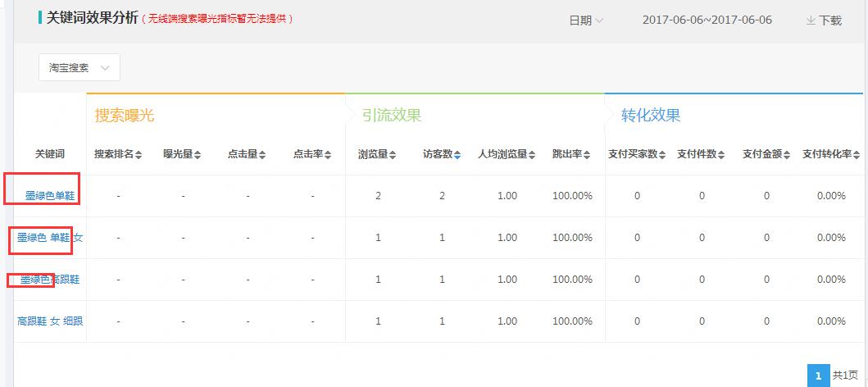Sort table by 点击率 column
Image resolution: width=868 pixels, height=387 pixels.
(329, 154)
